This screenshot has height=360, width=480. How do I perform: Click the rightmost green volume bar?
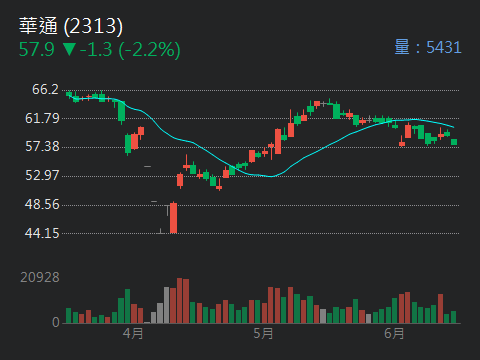tap(453, 317)
